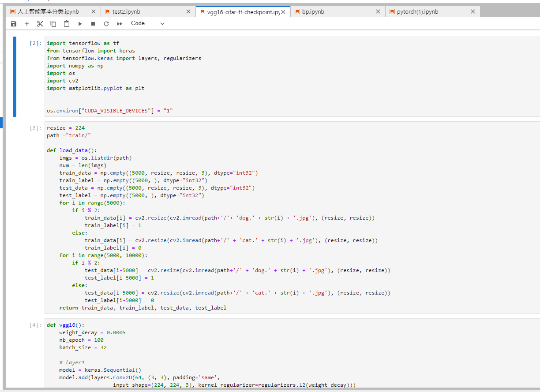The width and height of the screenshot is (540, 392).
Task: Click 'model = keras.Sequential()' line
Action: pos(100,370)
